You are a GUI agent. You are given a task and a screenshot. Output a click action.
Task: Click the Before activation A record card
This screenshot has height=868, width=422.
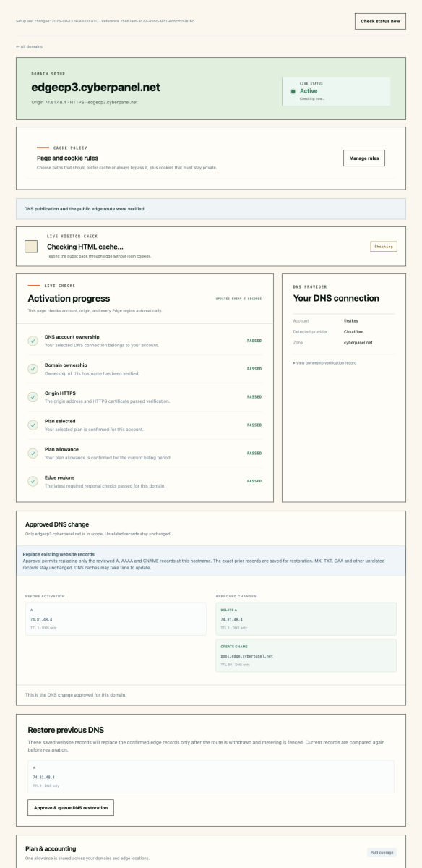[x=116, y=619]
